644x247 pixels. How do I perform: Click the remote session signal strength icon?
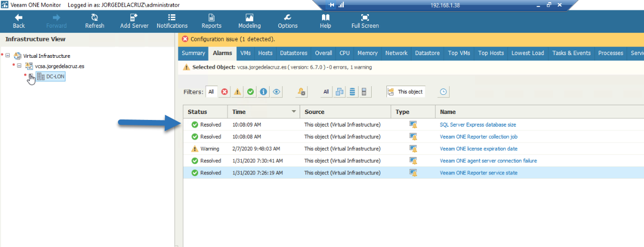(x=341, y=5)
